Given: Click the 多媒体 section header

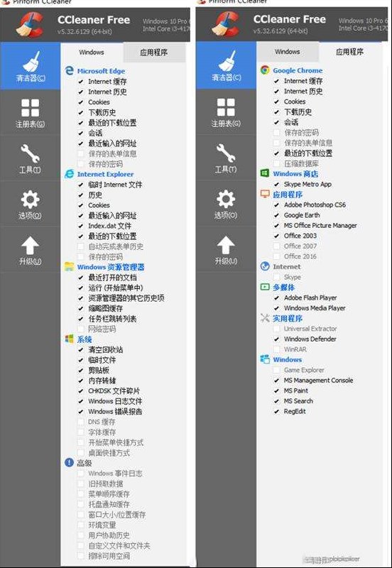Looking at the screenshot, I should click(x=283, y=288).
